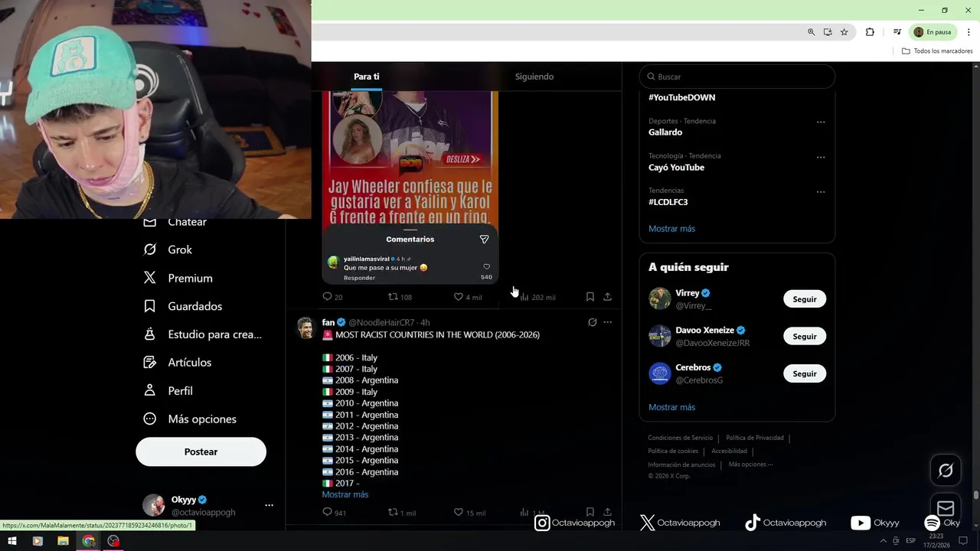
Task: Click the Grok icon on fan post
Action: (592, 322)
